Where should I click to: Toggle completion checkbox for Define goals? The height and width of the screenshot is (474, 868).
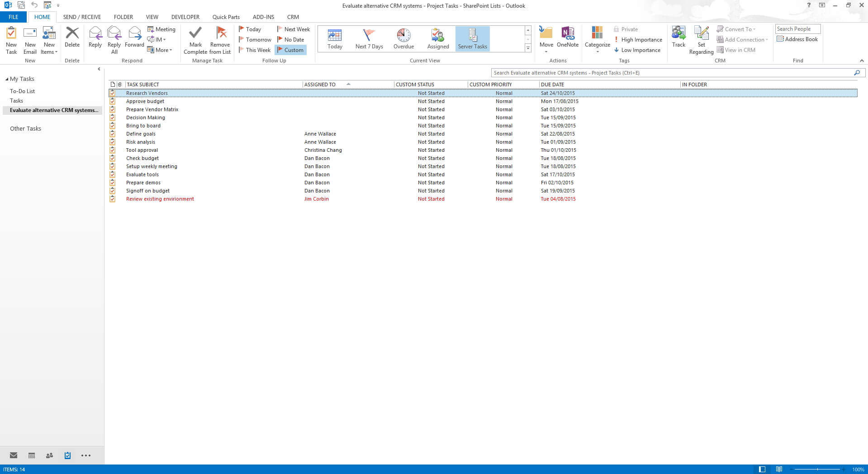pos(112,134)
